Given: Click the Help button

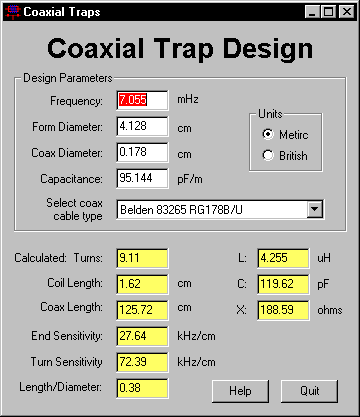Looking at the screenshot, I should pyautogui.click(x=240, y=391).
